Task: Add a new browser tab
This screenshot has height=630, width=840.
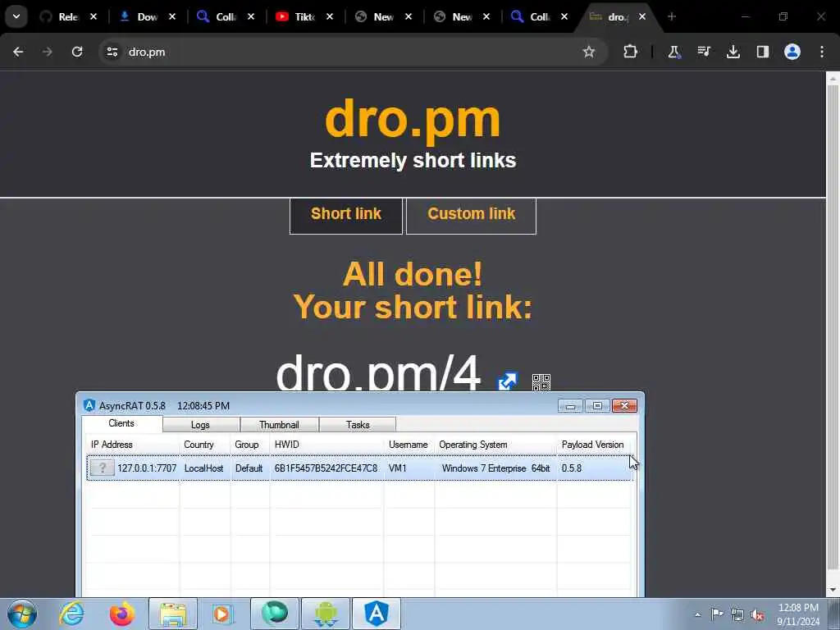Action: click(x=672, y=16)
